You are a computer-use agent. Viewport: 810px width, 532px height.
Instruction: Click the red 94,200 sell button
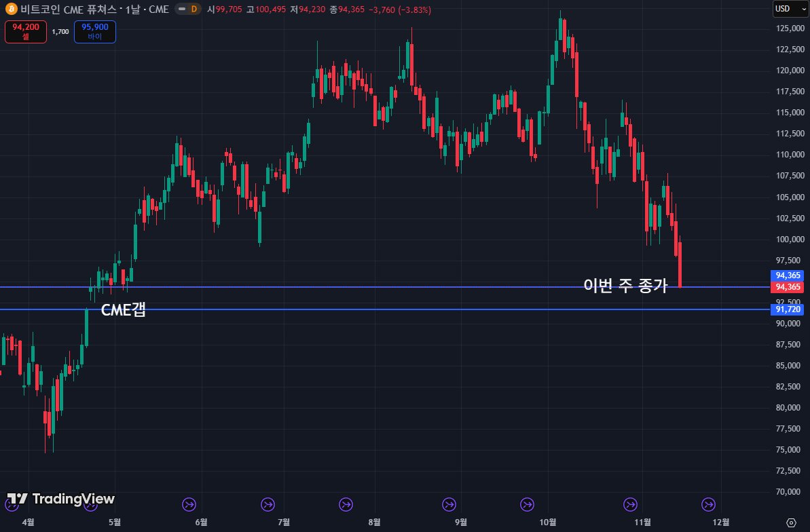pos(26,31)
